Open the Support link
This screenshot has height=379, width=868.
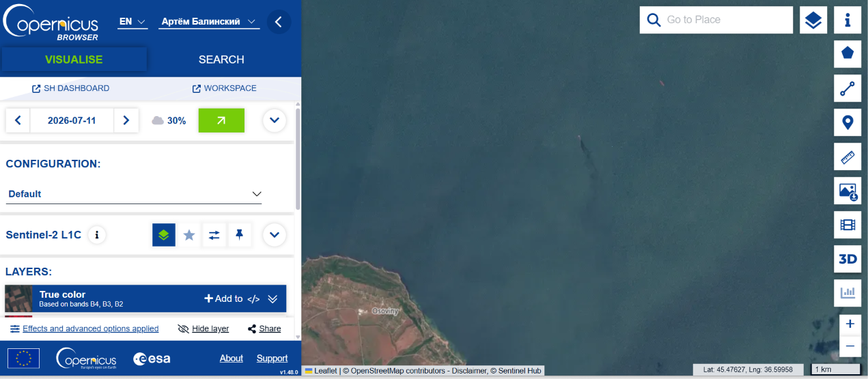[272, 359]
